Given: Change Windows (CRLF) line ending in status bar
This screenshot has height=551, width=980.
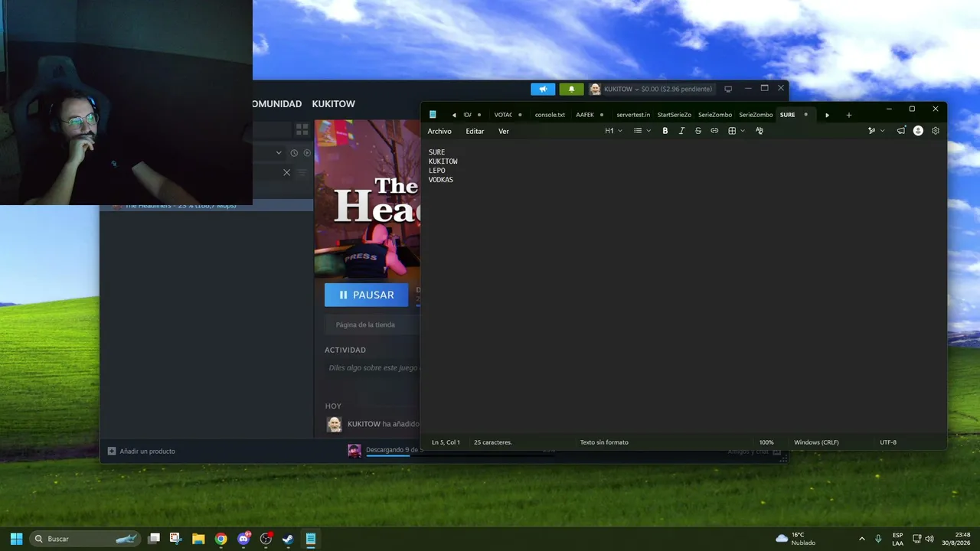Looking at the screenshot, I should 816,442.
